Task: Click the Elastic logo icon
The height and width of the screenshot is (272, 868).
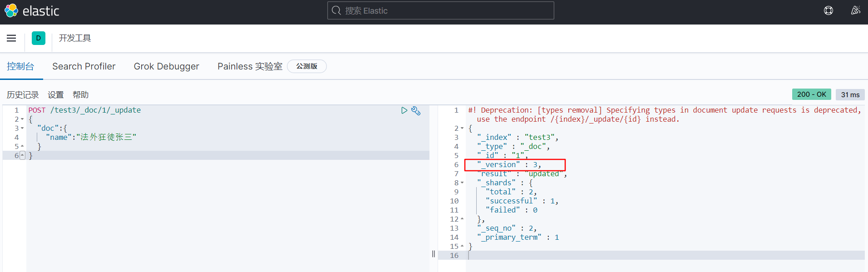Action: point(11,10)
